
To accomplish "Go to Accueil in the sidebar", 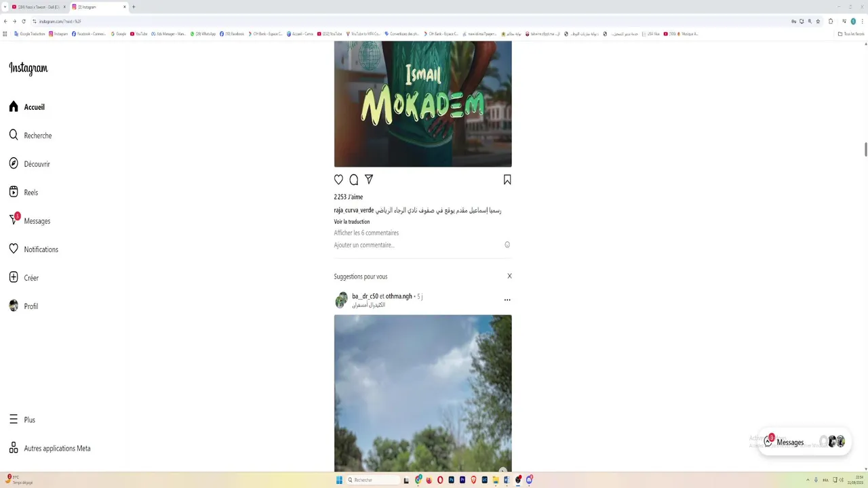I will 27,107.
